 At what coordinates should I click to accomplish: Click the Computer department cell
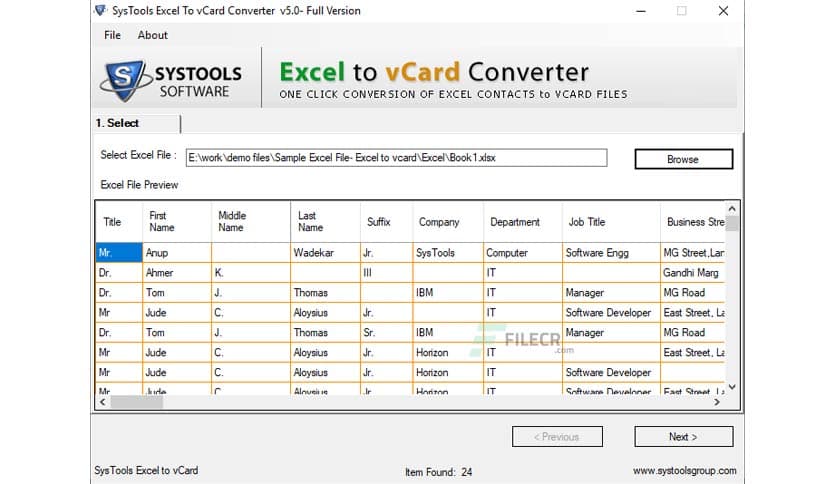[522, 253]
